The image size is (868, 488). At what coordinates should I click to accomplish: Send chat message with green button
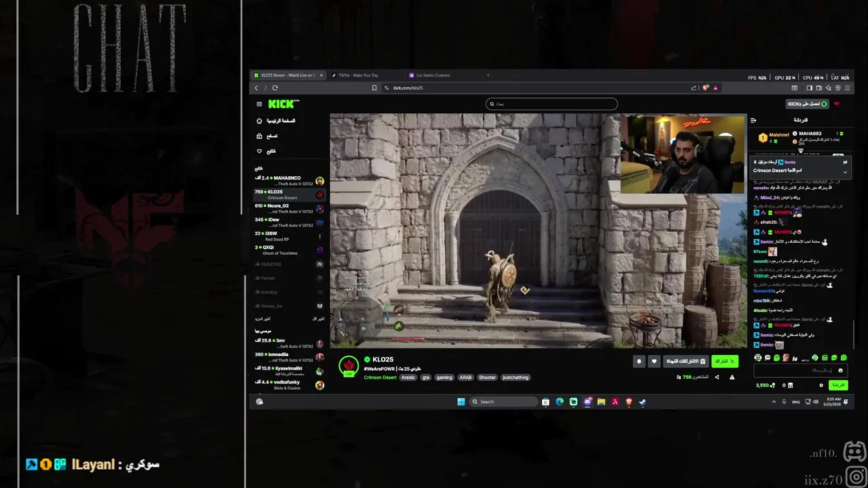point(838,385)
